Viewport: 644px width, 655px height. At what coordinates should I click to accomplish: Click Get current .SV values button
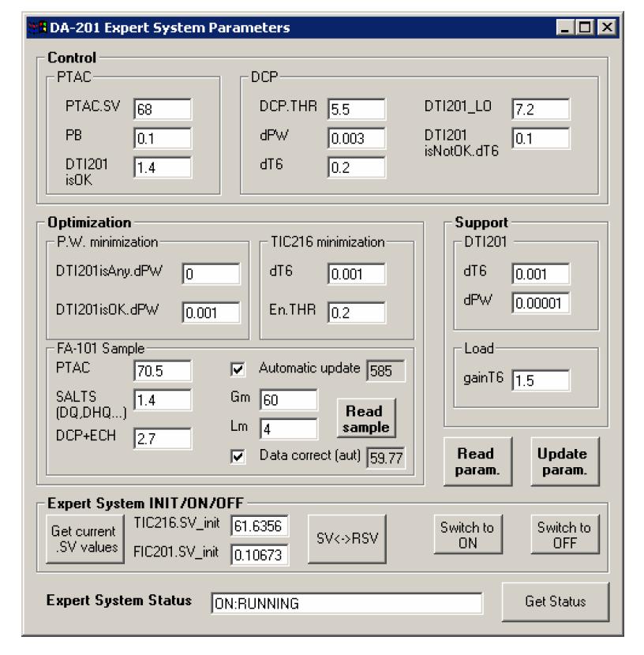[x=85, y=539]
